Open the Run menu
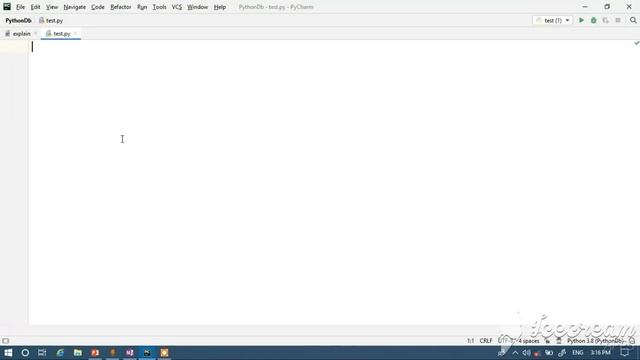The height and width of the screenshot is (360, 640). click(142, 7)
